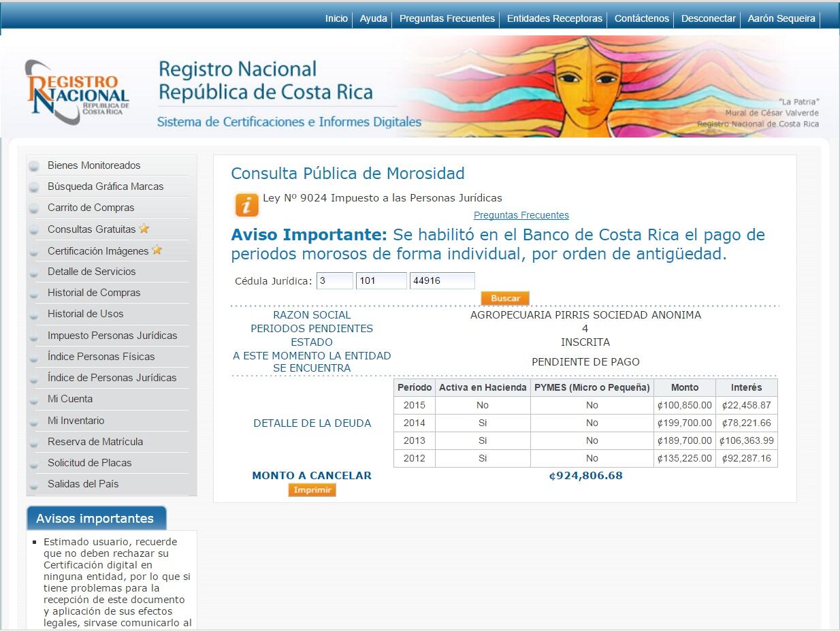Image resolution: width=840 pixels, height=631 pixels.
Task: Click the orange info icon beside Ley 9024
Action: (246, 205)
